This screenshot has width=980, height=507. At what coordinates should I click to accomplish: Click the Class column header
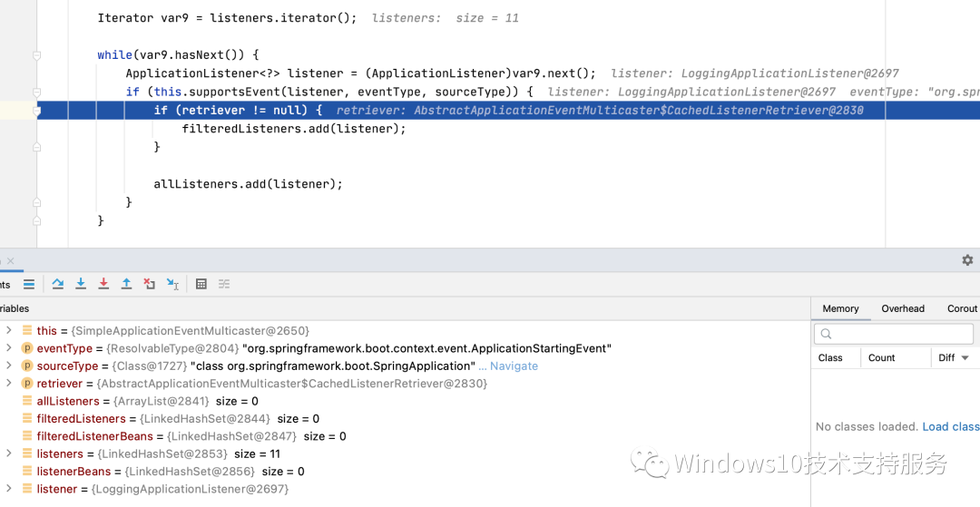tap(830, 357)
